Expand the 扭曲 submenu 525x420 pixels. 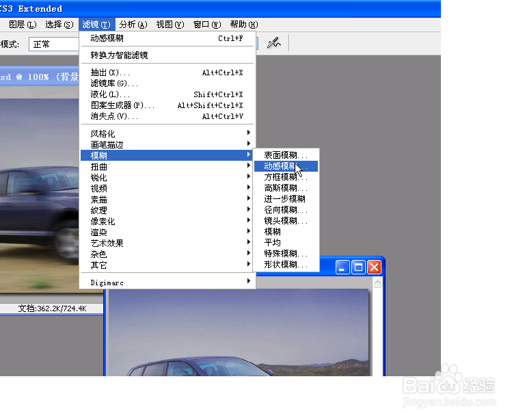click(x=167, y=166)
